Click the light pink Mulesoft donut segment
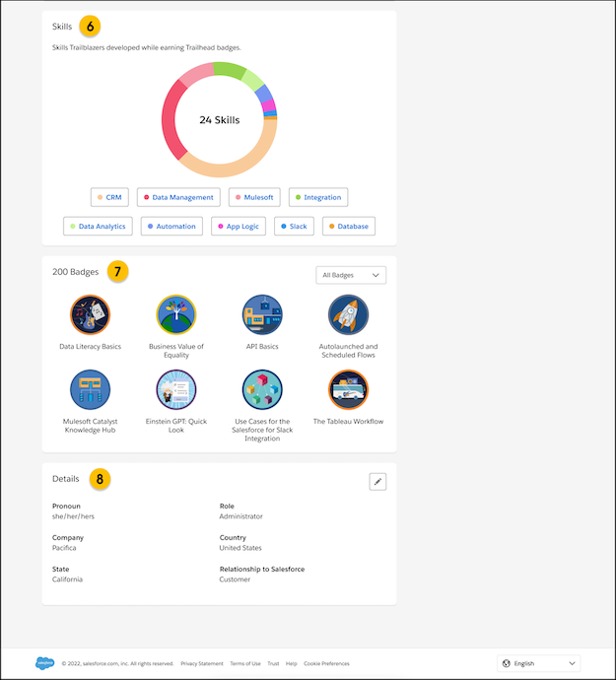The height and width of the screenshot is (680, 616). (197, 73)
